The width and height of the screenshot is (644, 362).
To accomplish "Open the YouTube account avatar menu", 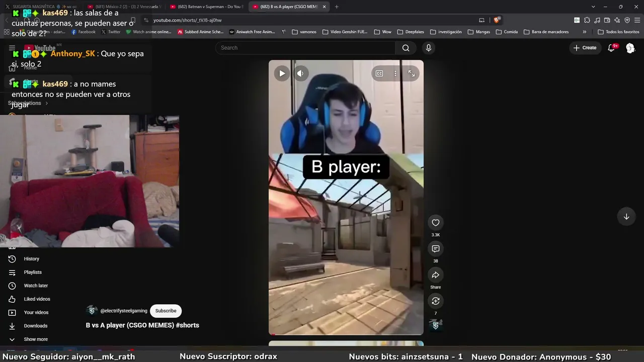I will click(630, 48).
